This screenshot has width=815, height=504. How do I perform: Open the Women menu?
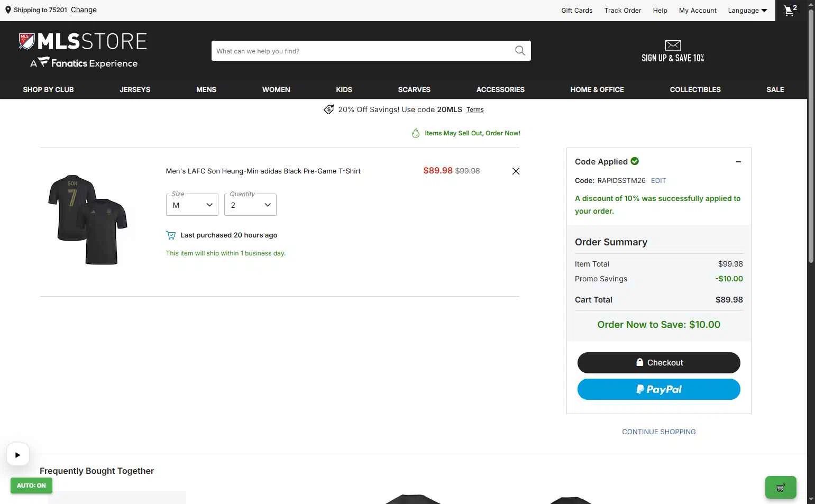pyautogui.click(x=276, y=89)
